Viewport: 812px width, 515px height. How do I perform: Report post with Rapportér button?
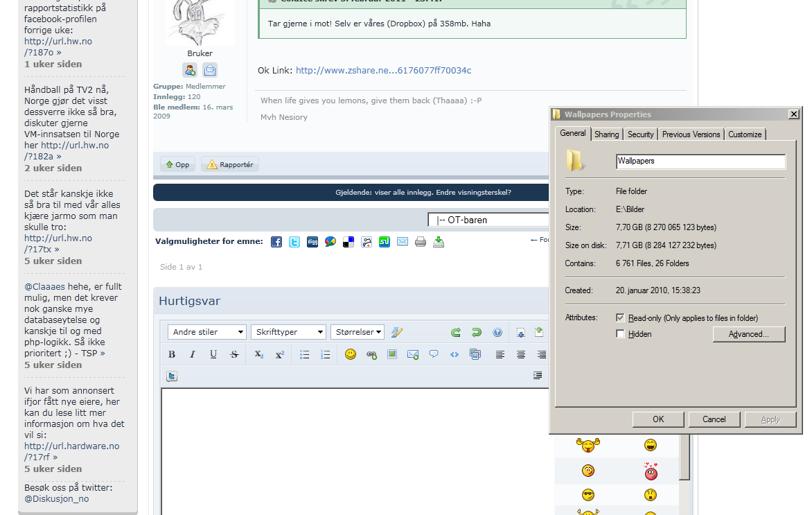pos(230,165)
